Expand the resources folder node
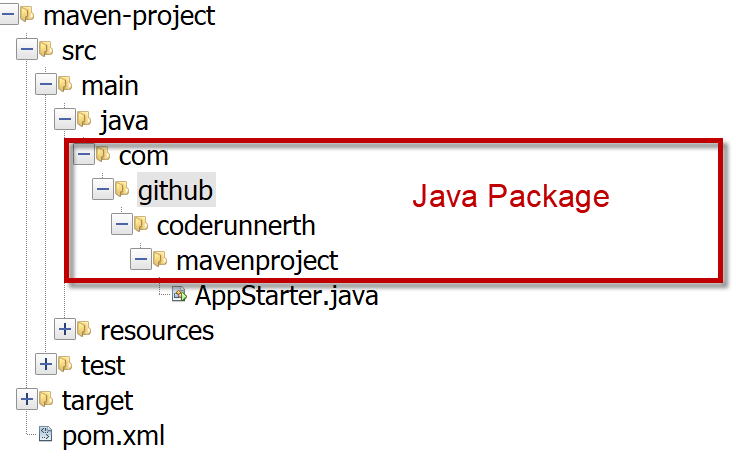The height and width of the screenshot is (467, 736). pos(65,329)
